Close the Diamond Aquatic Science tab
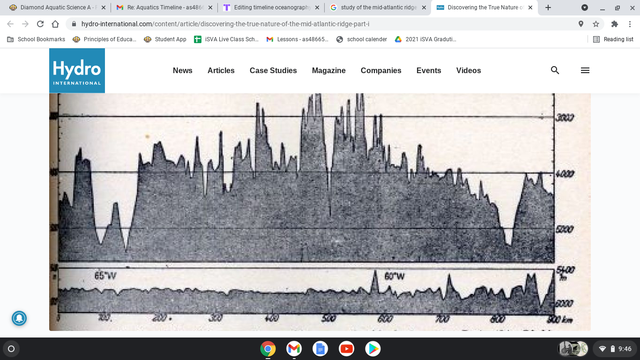 (103, 7)
